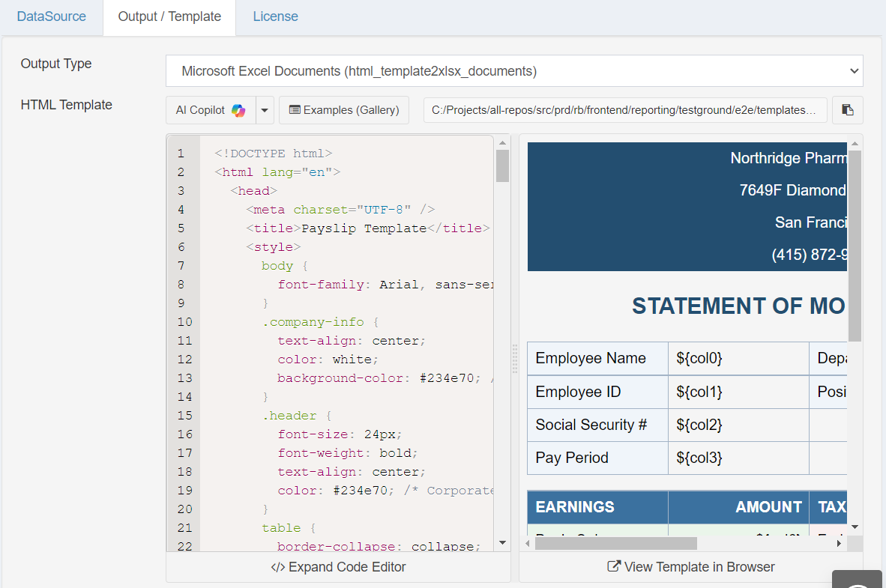The height and width of the screenshot is (588, 886).
Task: Click the STATEMENT OF MO heading in preview
Action: (738, 306)
